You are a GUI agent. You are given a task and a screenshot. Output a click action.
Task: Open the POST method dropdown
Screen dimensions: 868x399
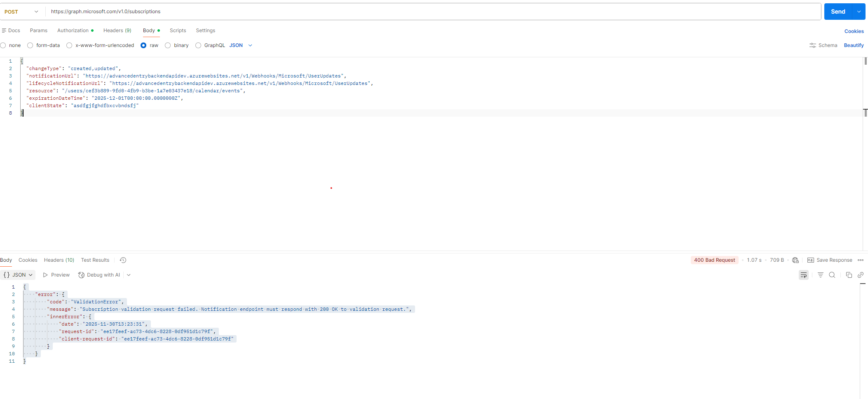21,12
